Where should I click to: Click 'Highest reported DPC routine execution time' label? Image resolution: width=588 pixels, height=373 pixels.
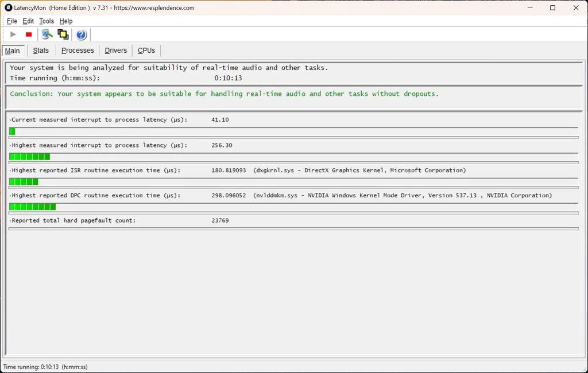coord(96,195)
